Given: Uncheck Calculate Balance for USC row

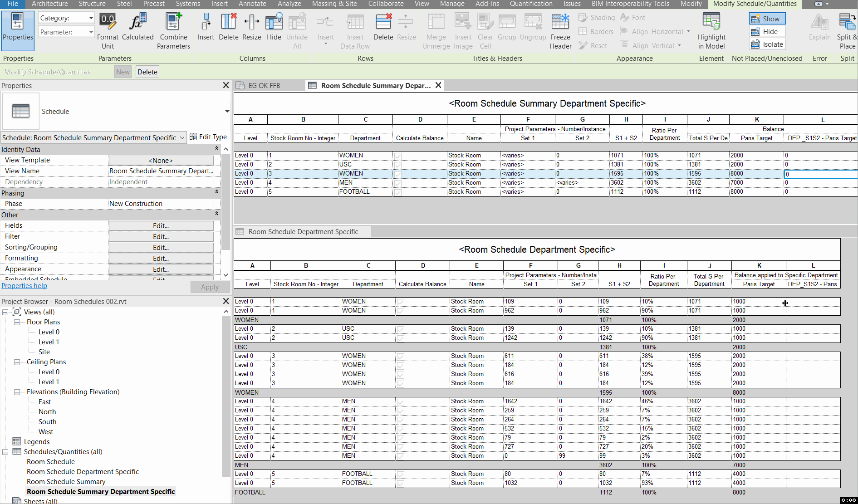Looking at the screenshot, I should coord(398,165).
